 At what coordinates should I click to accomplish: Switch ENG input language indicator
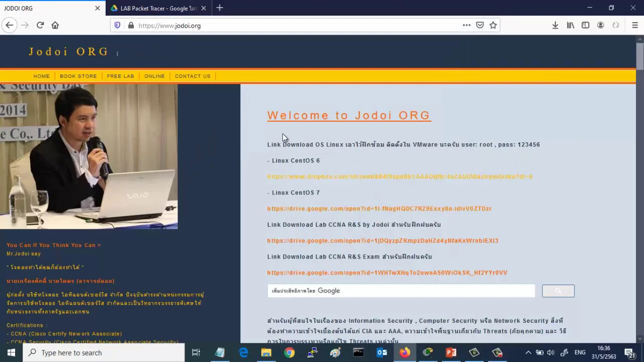click(x=580, y=352)
